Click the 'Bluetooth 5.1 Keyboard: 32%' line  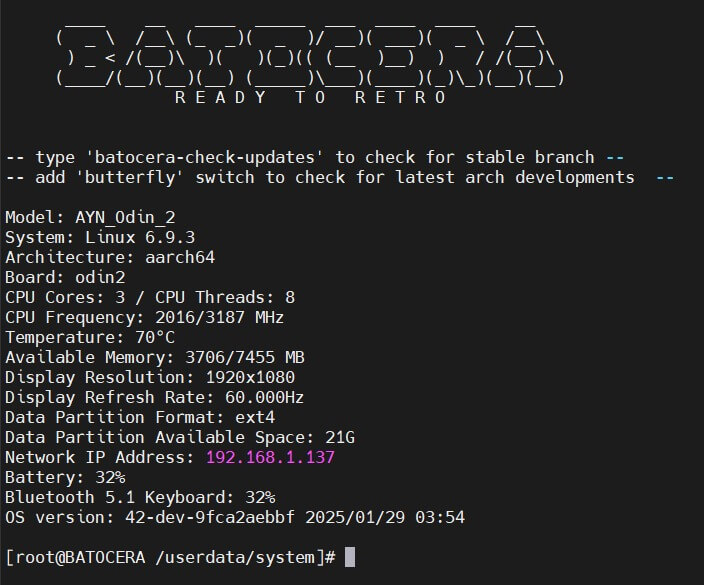(x=140, y=498)
